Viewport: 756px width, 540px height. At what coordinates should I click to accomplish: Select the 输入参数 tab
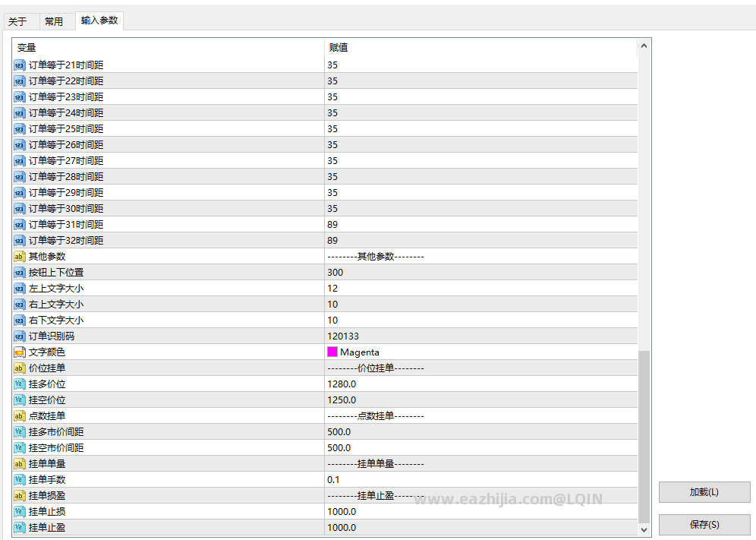pos(99,21)
